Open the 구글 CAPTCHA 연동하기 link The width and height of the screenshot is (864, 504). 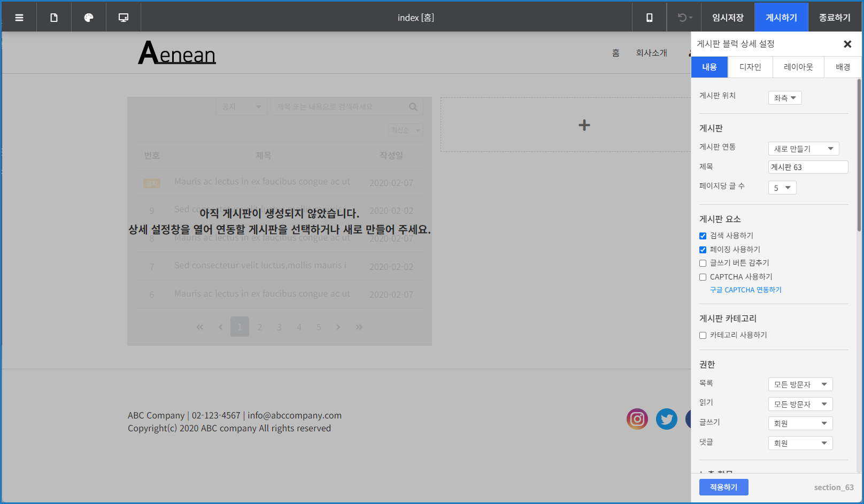(745, 290)
